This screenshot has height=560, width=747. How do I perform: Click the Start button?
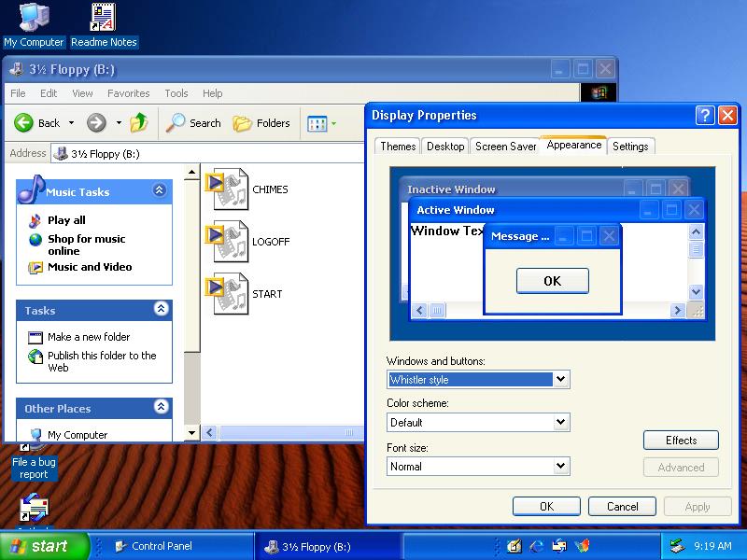click(44, 546)
